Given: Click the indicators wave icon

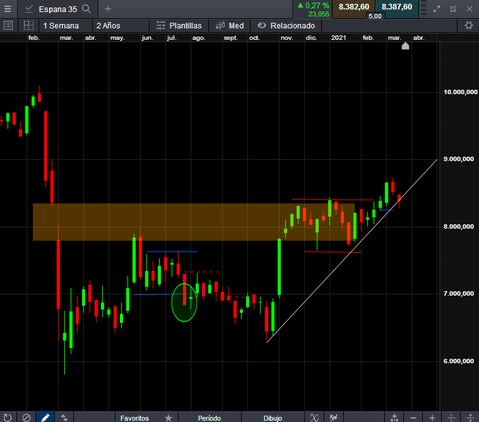Looking at the screenshot, I should coord(314,417).
